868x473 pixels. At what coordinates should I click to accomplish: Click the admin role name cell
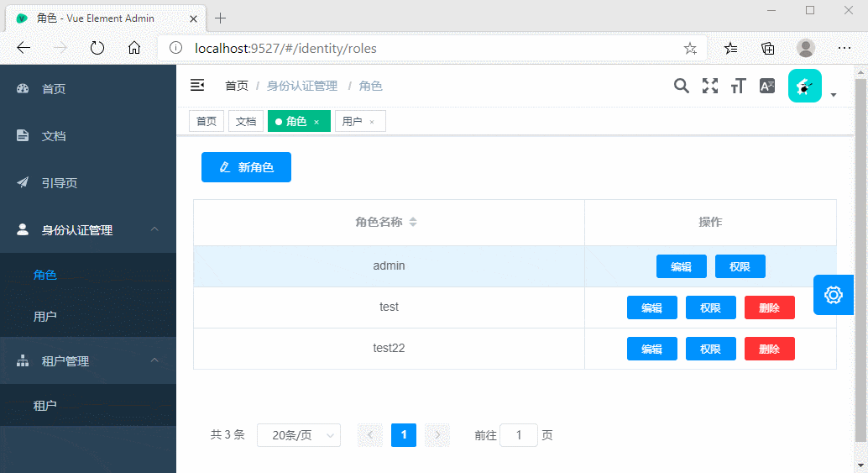[x=390, y=265]
